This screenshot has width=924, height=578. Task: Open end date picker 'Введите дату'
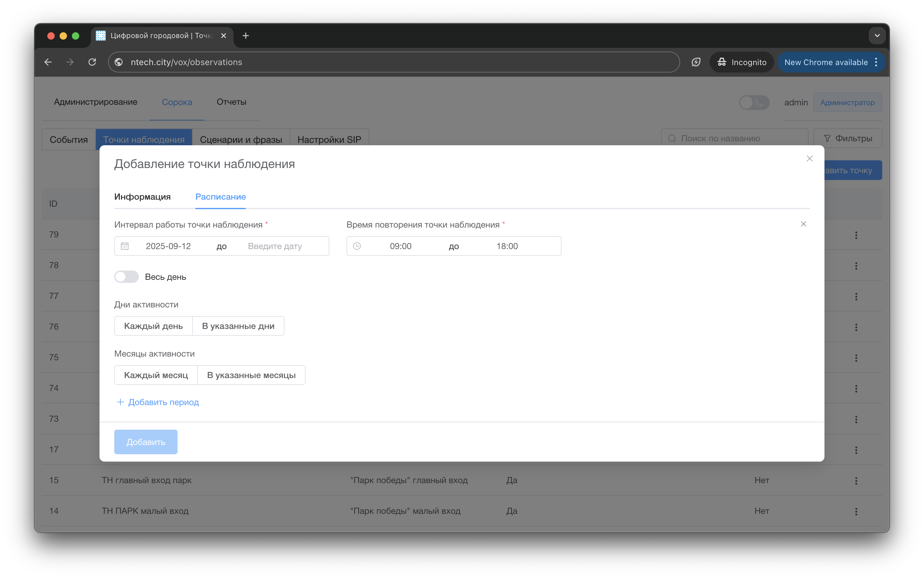point(275,246)
